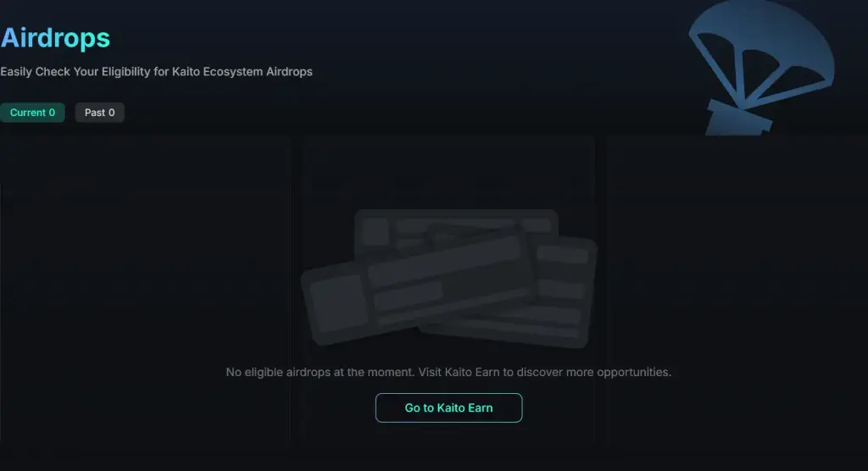The width and height of the screenshot is (868, 471).
Task: Click the Kaito Ecosystem Airdrops eligibility subtitle
Action: [156, 72]
